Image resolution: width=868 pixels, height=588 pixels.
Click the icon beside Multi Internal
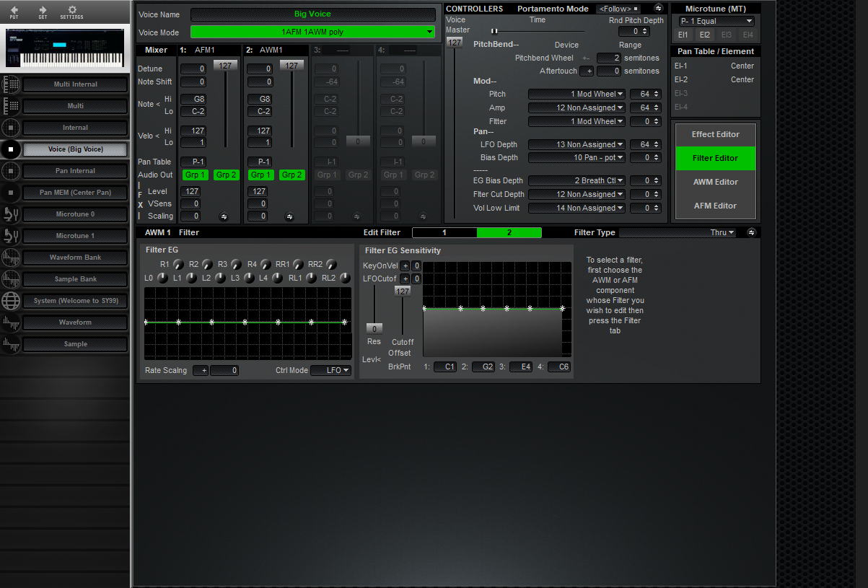pyautogui.click(x=11, y=84)
